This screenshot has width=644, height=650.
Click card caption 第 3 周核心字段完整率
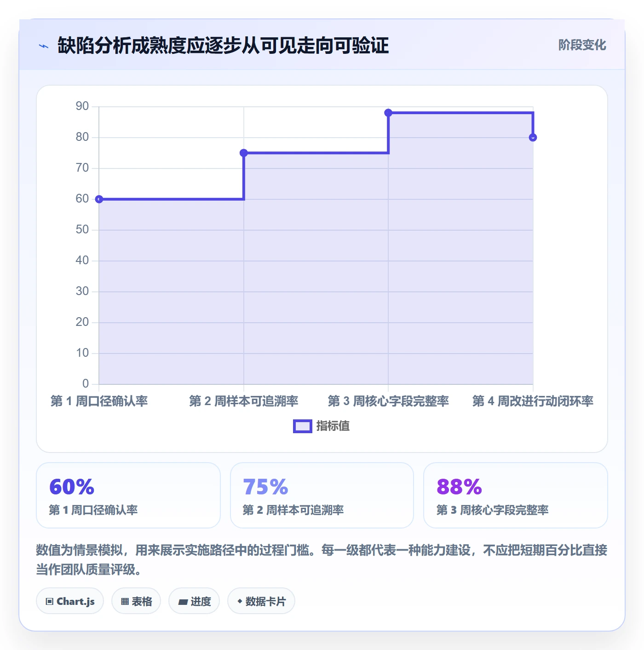click(492, 510)
